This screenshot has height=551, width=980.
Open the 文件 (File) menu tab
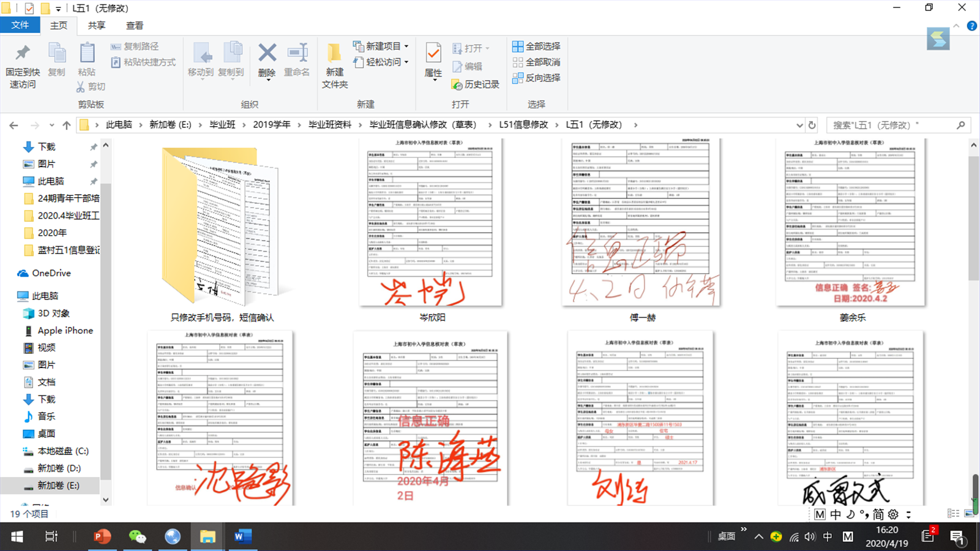tap(20, 25)
